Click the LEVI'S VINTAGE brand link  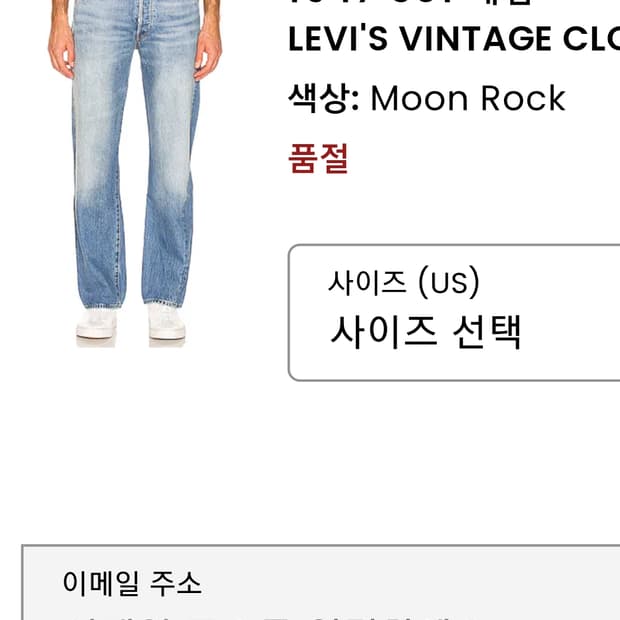454,39
